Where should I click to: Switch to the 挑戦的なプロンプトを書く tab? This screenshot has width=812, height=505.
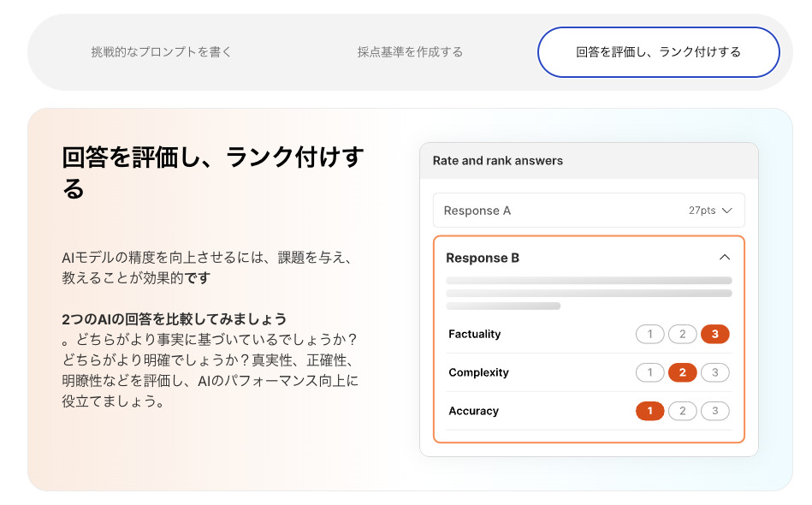[162, 52]
